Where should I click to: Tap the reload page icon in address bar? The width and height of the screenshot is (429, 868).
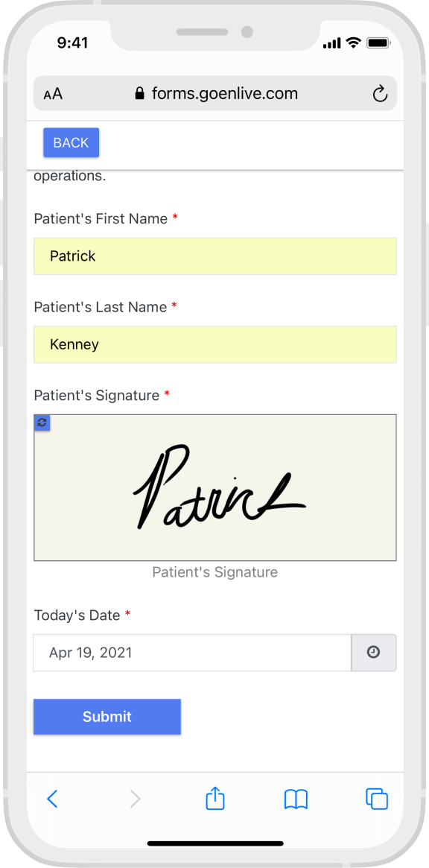coord(380,94)
